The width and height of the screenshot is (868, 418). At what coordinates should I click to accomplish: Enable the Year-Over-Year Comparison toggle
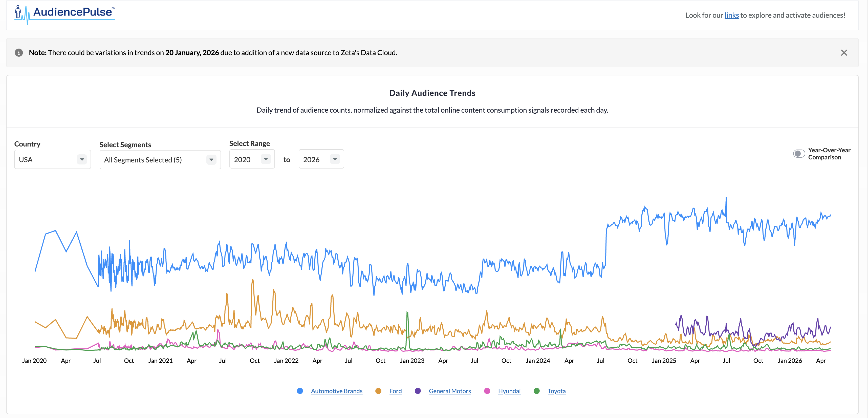tap(799, 154)
